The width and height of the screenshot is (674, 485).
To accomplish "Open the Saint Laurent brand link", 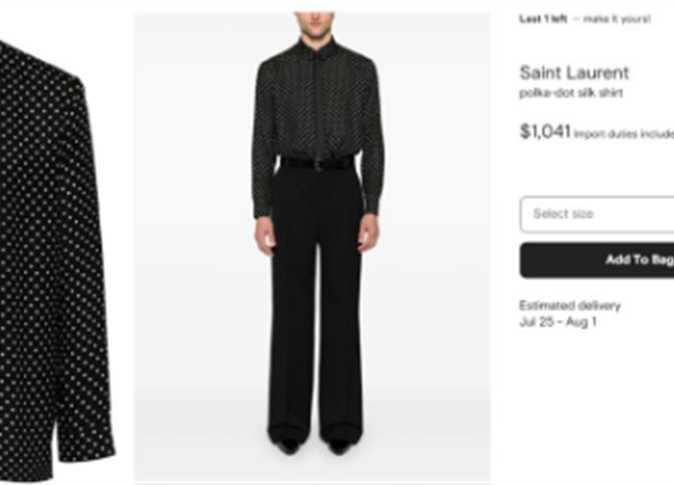I will pyautogui.click(x=574, y=73).
